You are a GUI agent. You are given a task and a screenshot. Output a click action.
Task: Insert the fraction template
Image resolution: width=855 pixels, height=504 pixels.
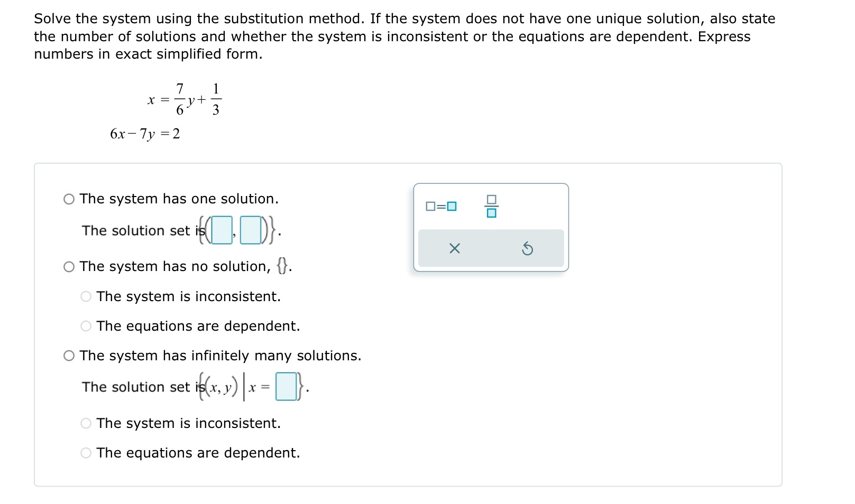(491, 206)
